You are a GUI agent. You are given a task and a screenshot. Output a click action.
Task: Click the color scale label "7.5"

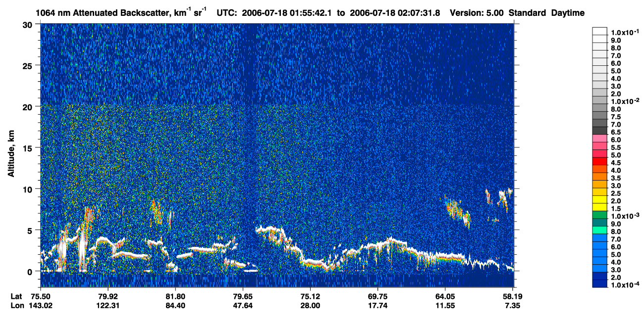pyautogui.click(x=616, y=117)
